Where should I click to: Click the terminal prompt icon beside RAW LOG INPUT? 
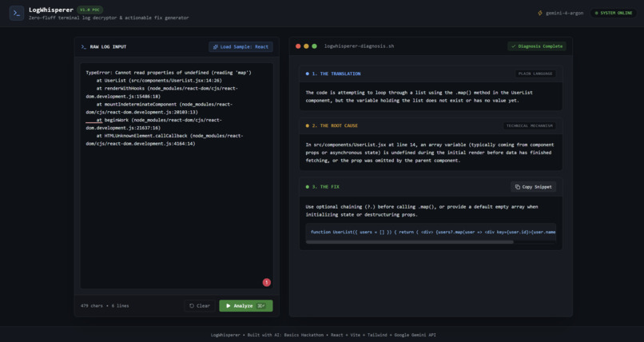(x=83, y=47)
